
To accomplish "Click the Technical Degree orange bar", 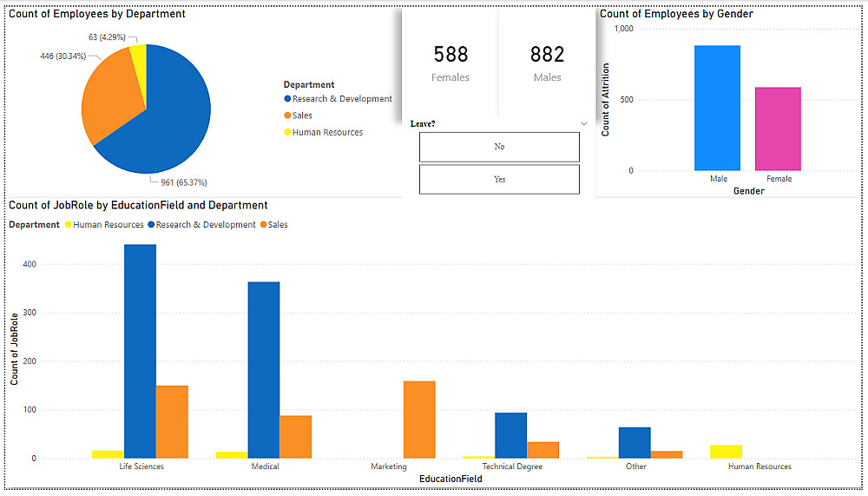I will coord(543,450).
